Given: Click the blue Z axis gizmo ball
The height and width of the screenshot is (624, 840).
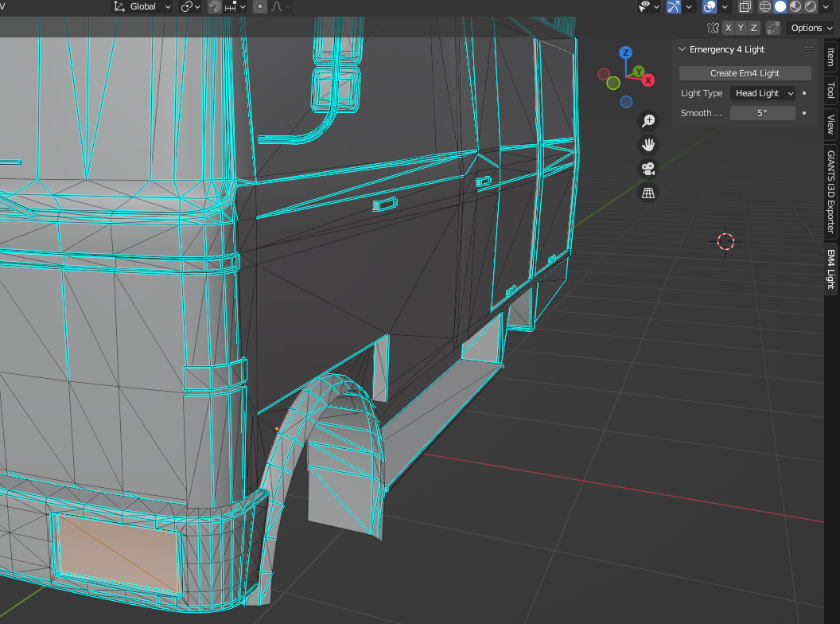Looking at the screenshot, I should coord(626,53).
